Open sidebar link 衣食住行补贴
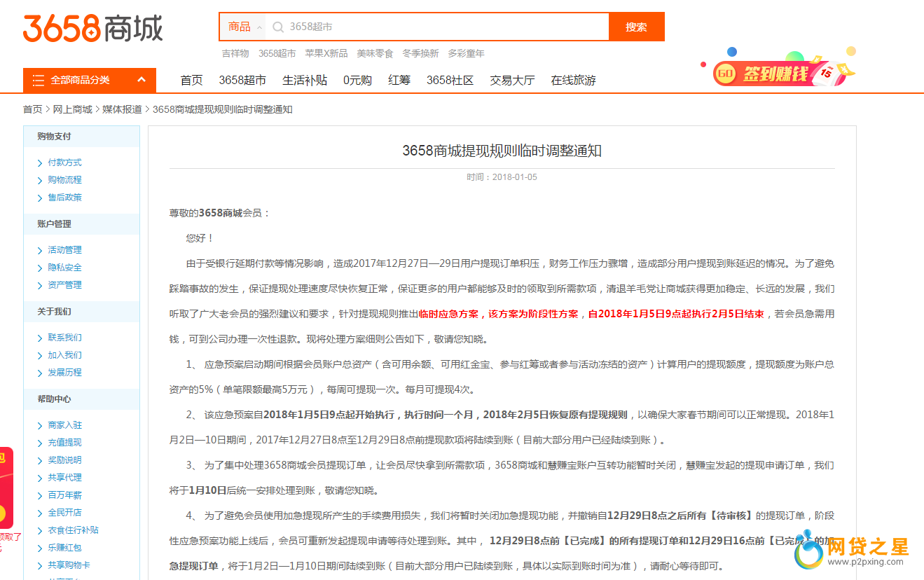This screenshot has height=580, width=924. 73,530
